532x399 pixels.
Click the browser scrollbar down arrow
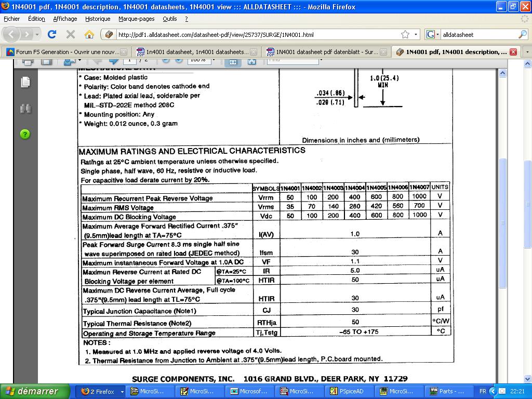527,378
